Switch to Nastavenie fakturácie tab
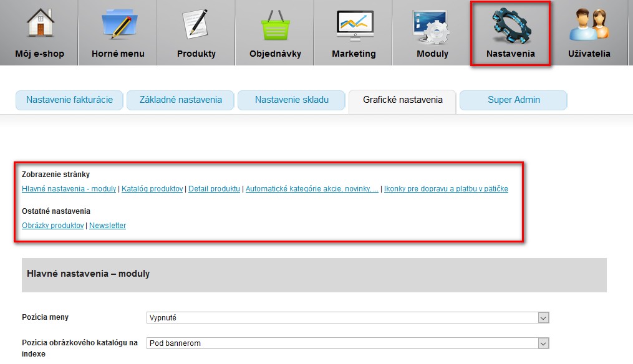Screen dimensions: 633x364 tap(69, 100)
